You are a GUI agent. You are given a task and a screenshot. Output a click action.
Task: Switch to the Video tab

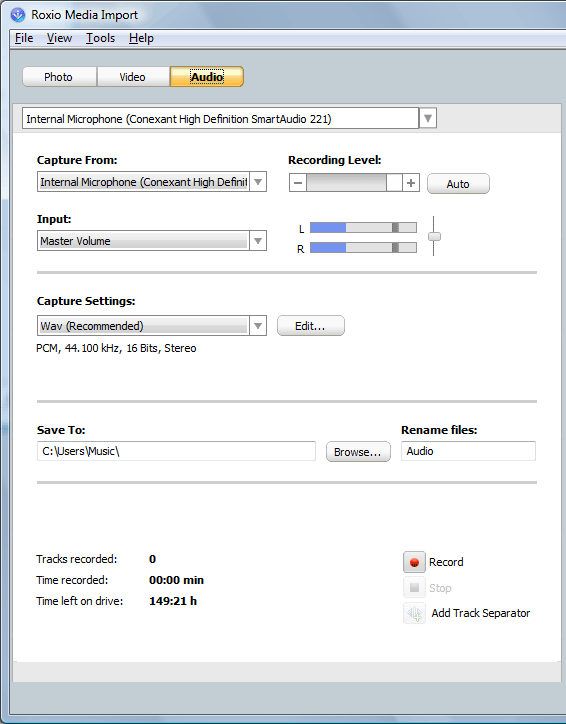[133, 77]
